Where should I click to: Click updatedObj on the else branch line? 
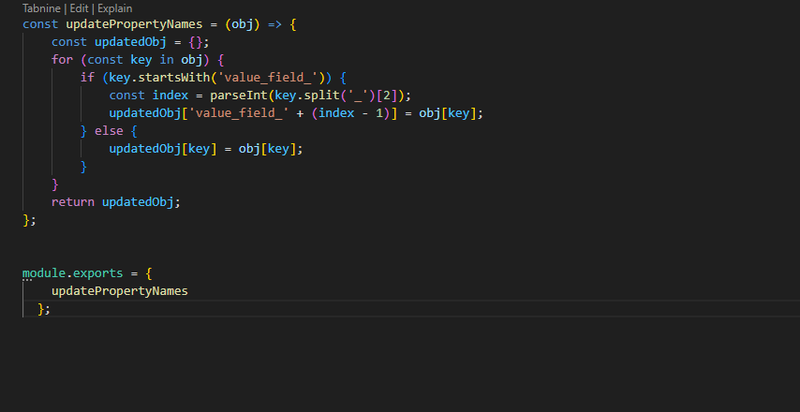(145, 149)
